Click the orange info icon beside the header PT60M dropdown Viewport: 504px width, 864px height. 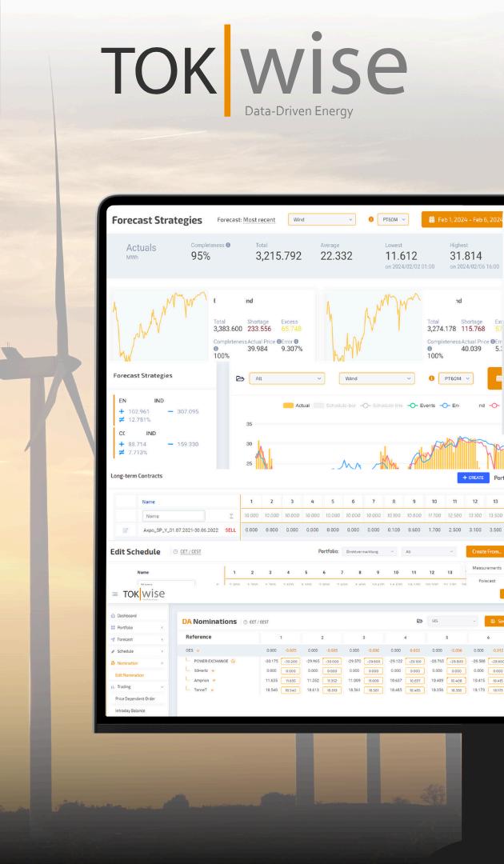pyautogui.click(x=370, y=219)
